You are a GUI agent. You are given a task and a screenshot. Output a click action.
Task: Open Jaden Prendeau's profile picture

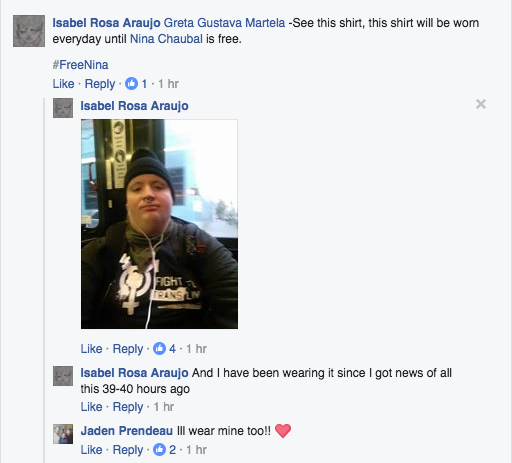coord(63,434)
